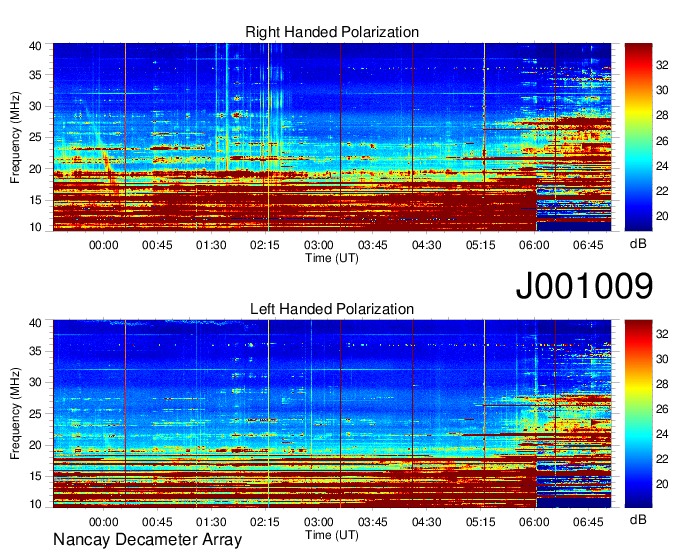Click the 00:45 time tick under Left Handed plot
This screenshot has width=680, height=552.
coord(157,522)
